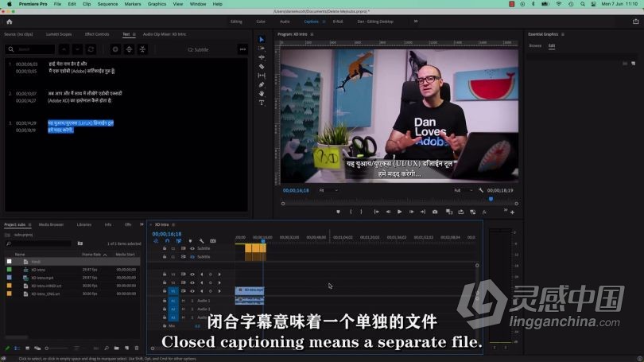Click the Merge captions icon
Viewport: 644px width, 362px height.
(x=142, y=49)
